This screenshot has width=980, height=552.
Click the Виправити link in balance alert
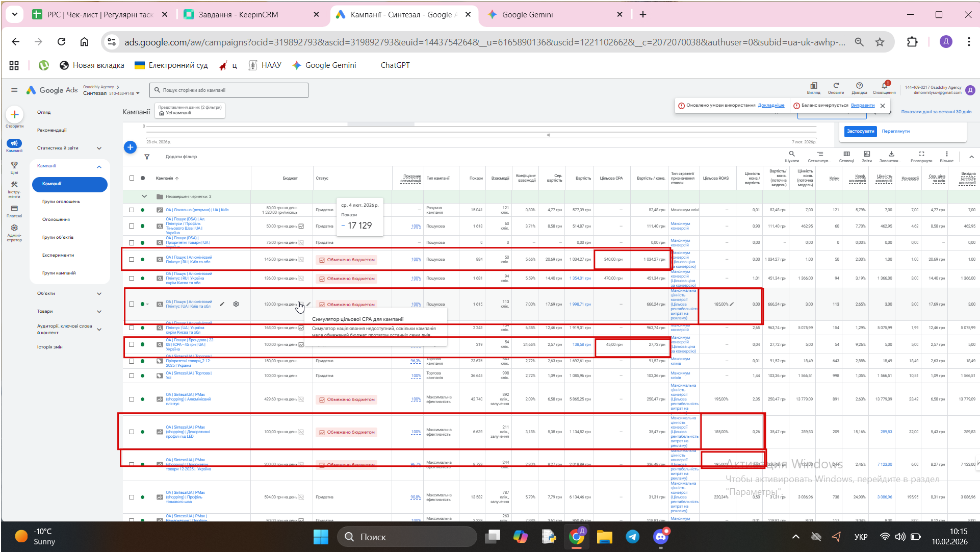click(862, 105)
